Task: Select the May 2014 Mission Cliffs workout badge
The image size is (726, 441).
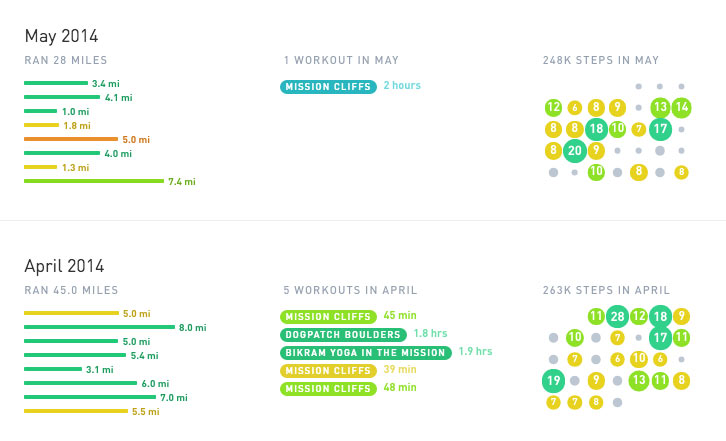Action: [x=328, y=87]
